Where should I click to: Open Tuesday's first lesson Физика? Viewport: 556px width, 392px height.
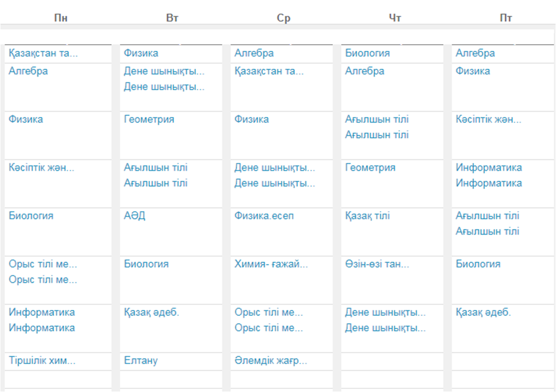pos(141,53)
